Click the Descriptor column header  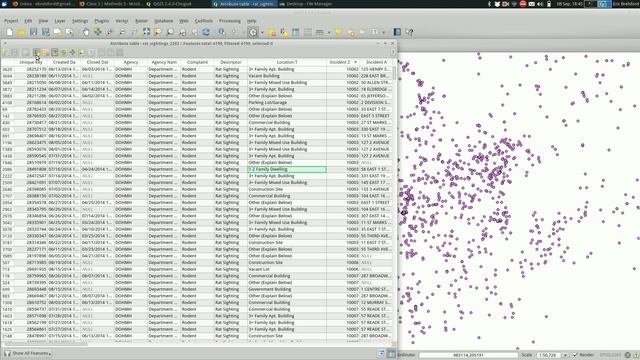point(231,62)
